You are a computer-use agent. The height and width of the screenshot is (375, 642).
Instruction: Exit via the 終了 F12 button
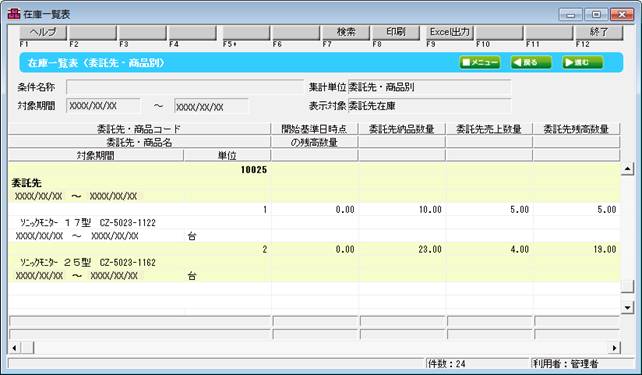tap(599, 32)
